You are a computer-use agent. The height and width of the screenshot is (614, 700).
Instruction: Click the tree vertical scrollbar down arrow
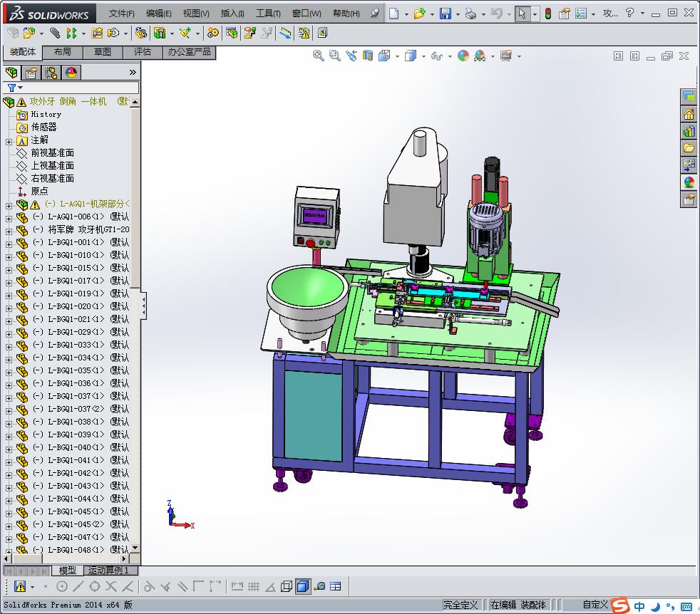135,548
